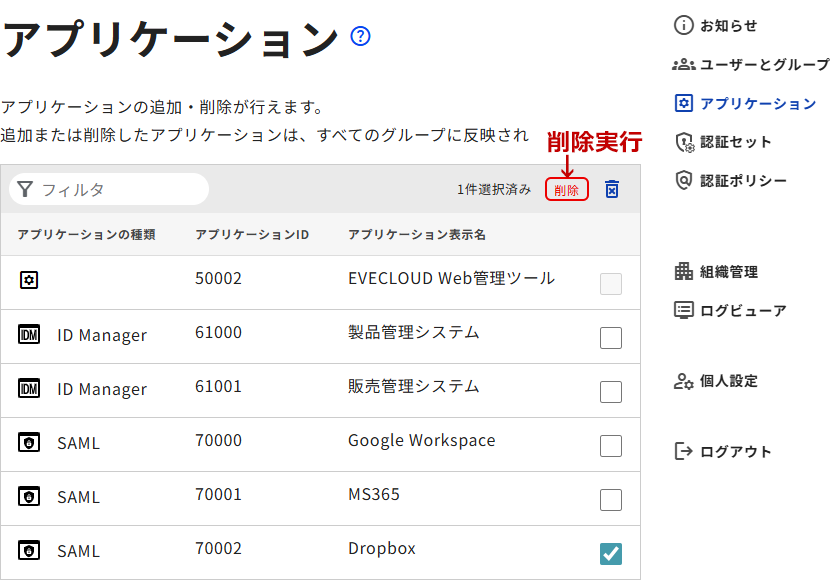
Task: Check the 販売管理システム row checkbox
Action: pyautogui.click(x=611, y=392)
